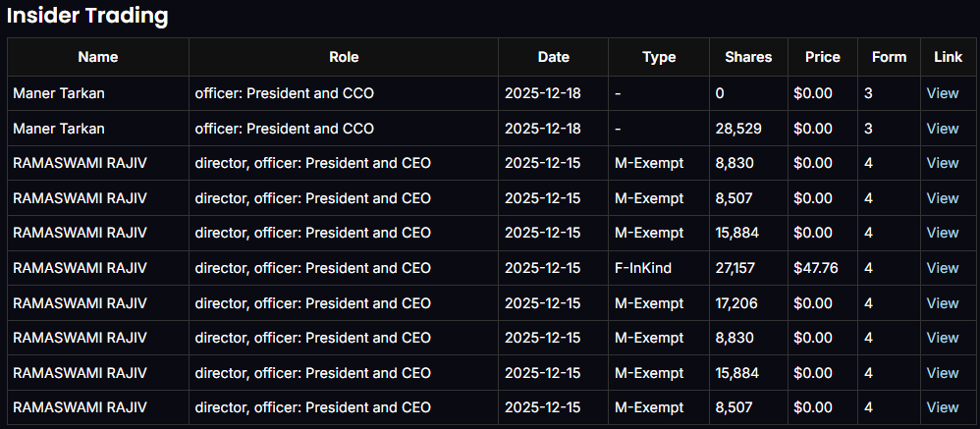Click the Form column header
980x429 pixels.
889,57
